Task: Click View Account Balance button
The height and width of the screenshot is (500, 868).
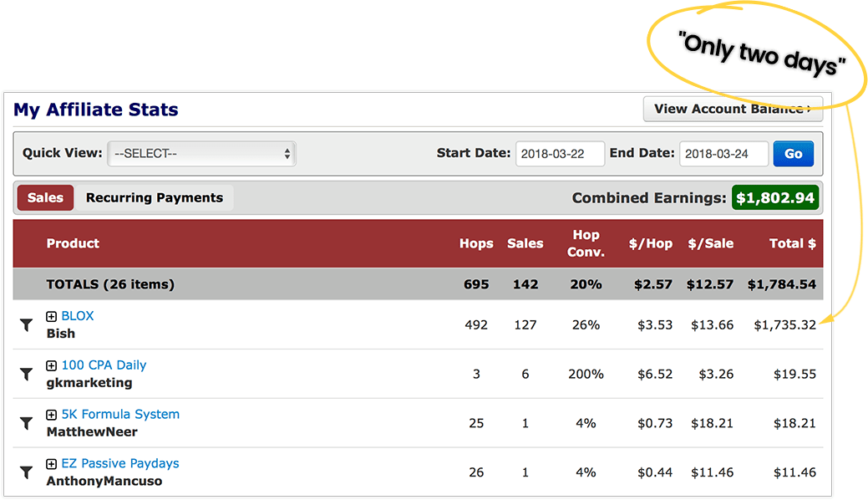Action: [732, 109]
